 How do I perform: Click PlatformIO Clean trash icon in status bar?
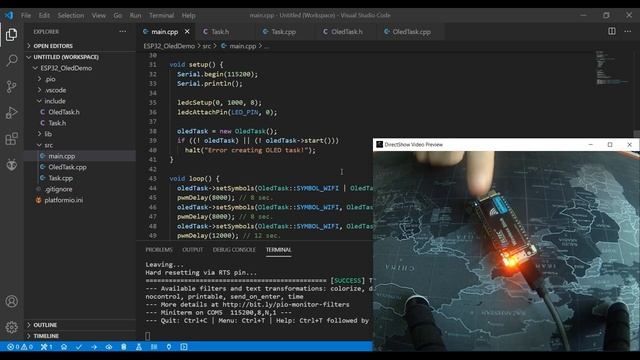[x=124, y=347]
